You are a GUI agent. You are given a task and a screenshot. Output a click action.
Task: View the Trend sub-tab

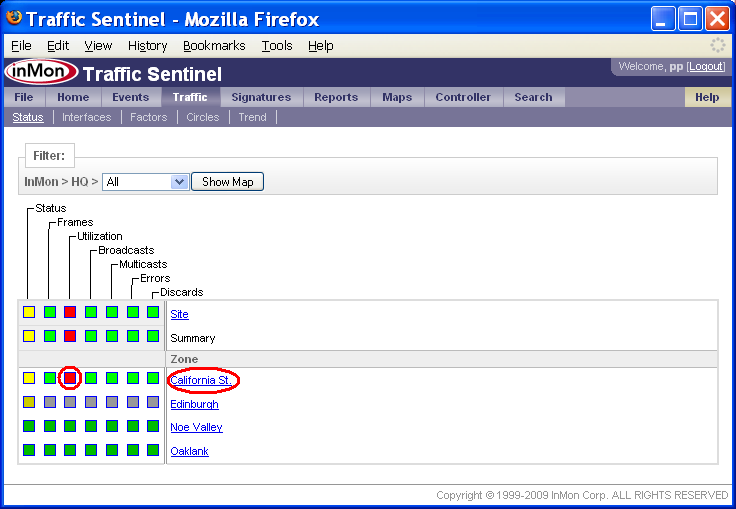click(x=253, y=117)
